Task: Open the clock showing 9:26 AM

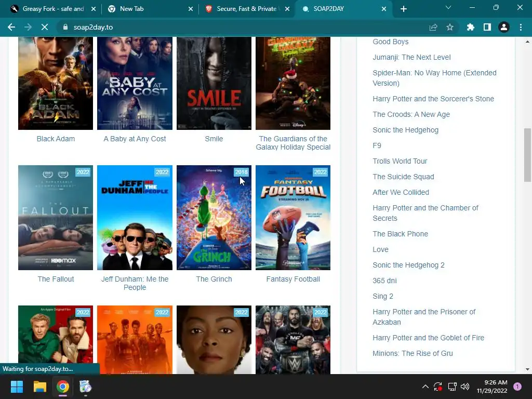Action: (491, 387)
